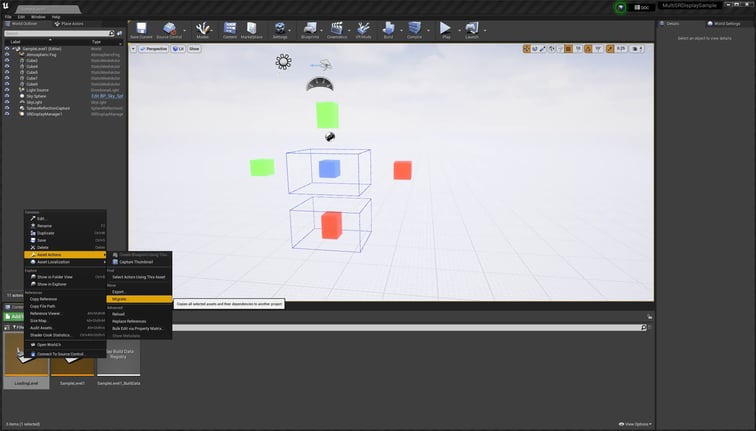Click the Cinematics toolbar icon
Image resolution: width=756 pixels, height=431 pixels.
(337, 30)
